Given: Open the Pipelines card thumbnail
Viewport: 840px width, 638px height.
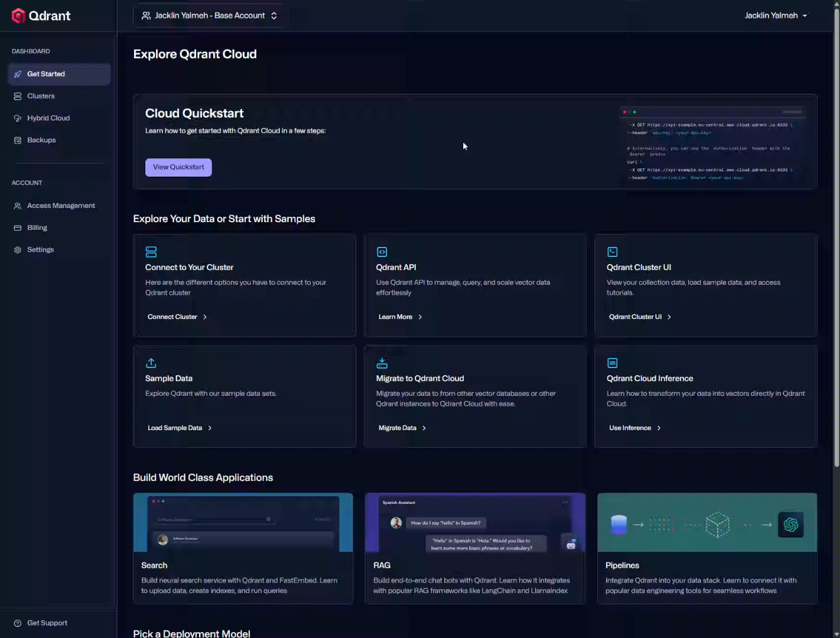Looking at the screenshot, I should pyautogui.click(x=707, y=523).
